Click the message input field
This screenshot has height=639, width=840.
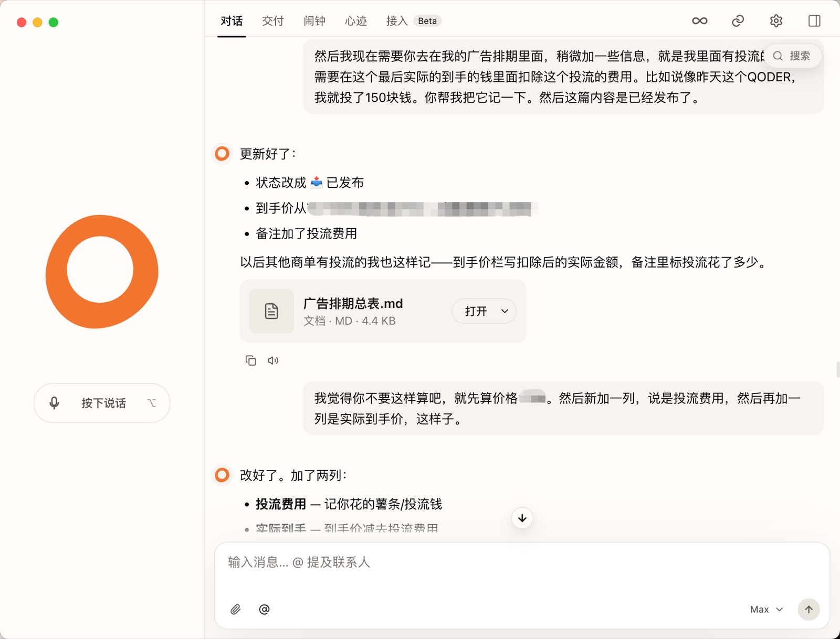click(x=522, y=562)
